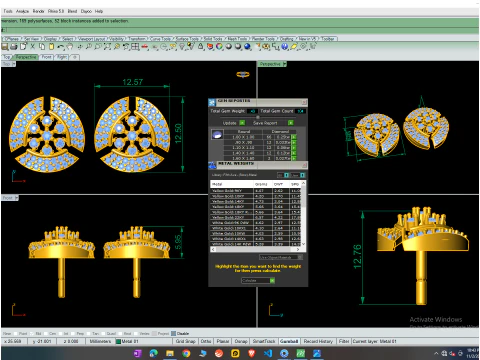Viewport: 480px width, 360px height.
Task: Click the Lock objects padlock icon
Action: click(201, 47)
